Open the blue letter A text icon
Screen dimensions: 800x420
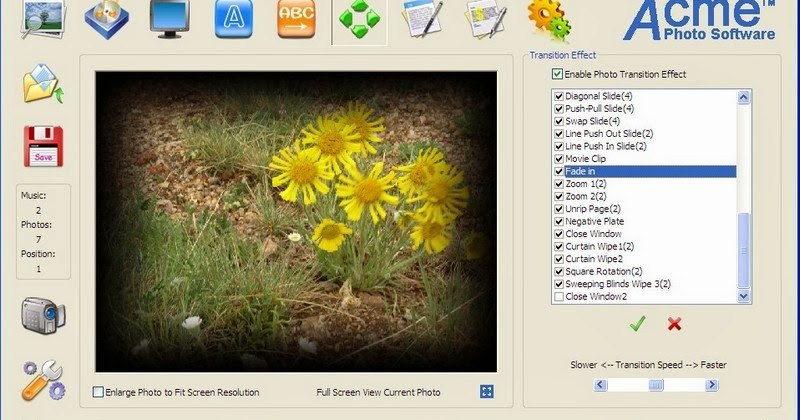coord(234,19)
